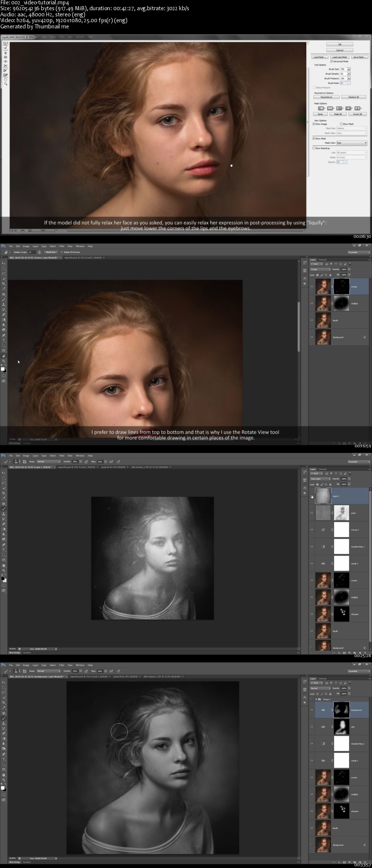
Task: Select Clone Stamp tool in 00:33:57 frame
Action: [4, 723]
